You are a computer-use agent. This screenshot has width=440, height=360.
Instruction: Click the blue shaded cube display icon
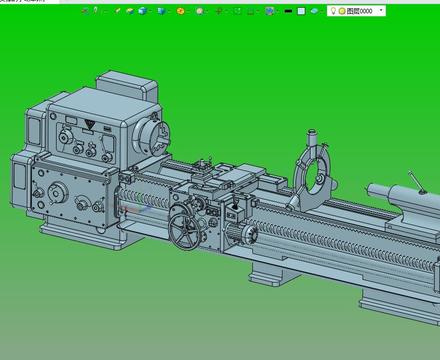point(142,11)
